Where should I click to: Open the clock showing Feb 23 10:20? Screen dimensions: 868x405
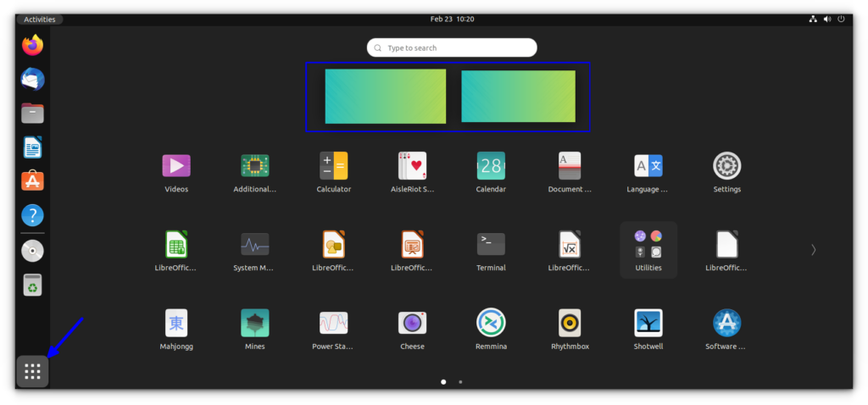pos(453,19)
